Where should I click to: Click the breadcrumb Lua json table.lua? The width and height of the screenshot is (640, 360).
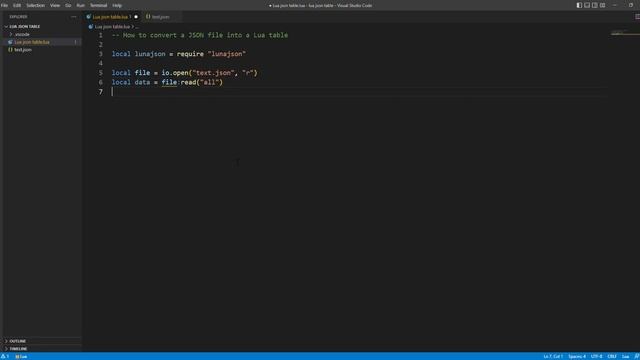click(112, 27)
